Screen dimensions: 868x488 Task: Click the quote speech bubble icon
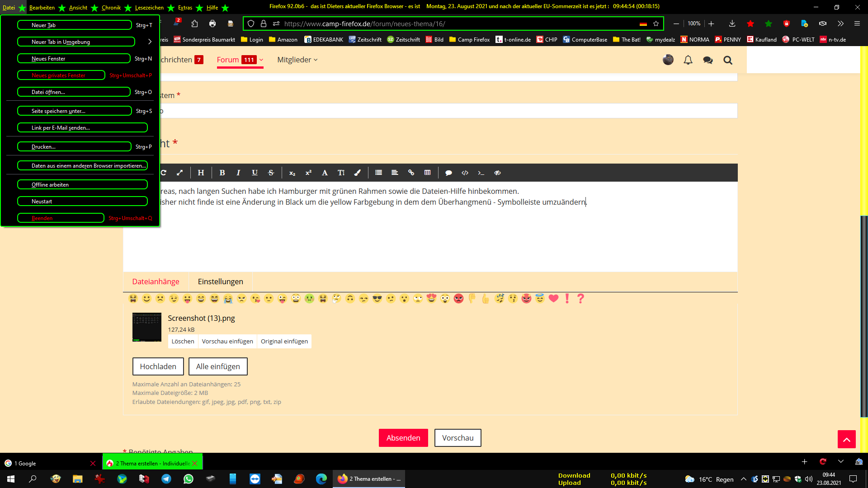click(448, 173)
